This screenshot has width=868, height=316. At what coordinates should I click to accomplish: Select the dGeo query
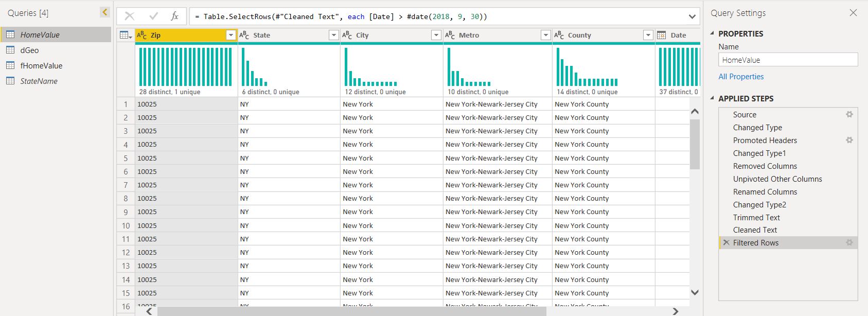29,50
